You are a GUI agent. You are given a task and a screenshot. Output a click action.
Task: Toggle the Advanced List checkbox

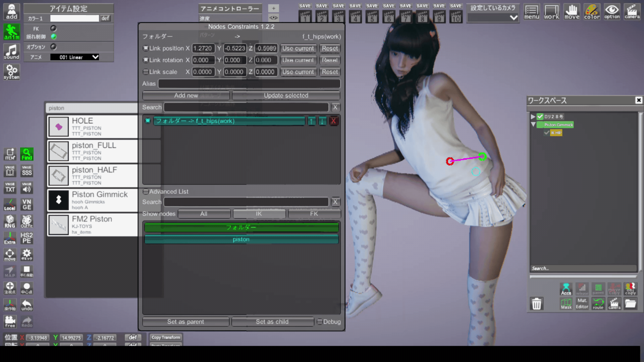146,191
